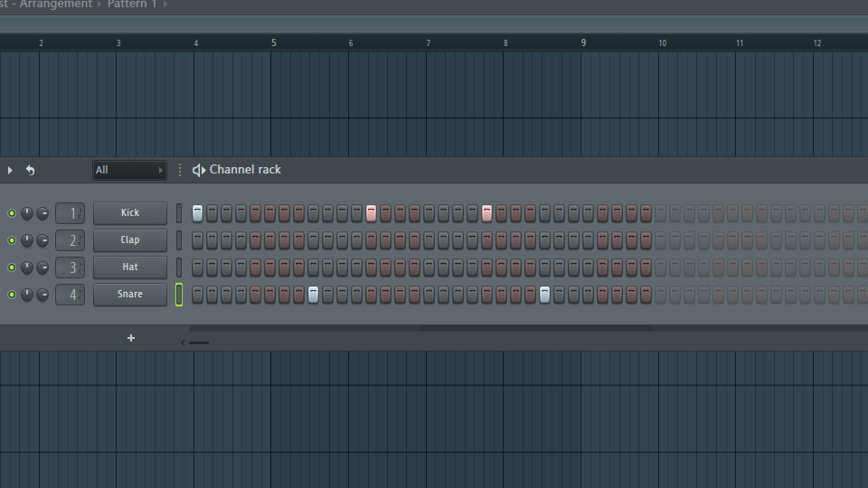Viewport: 868px width, 488px height.
Task: Click mixer track number 1 for Kick
Action: pos(71,213)
